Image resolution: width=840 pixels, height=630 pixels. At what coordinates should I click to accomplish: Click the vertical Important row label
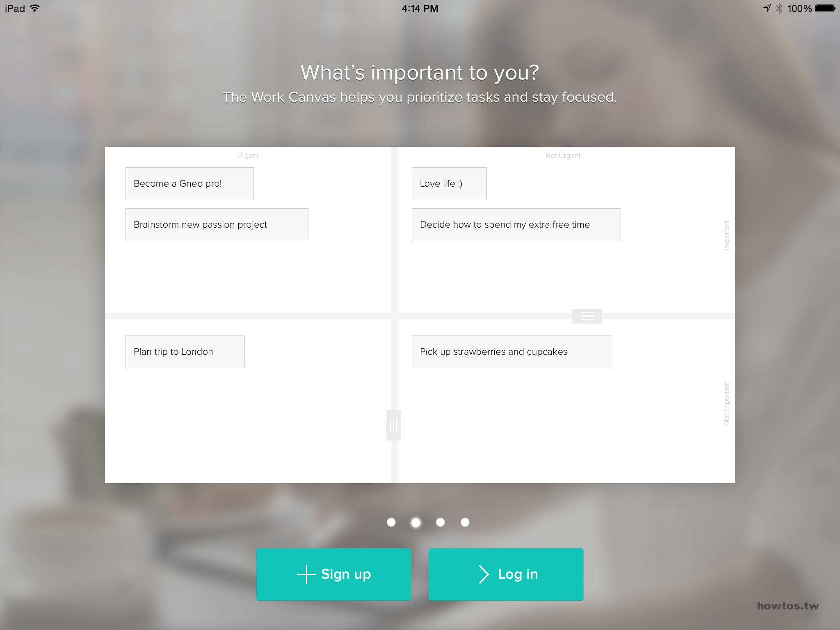pyautogui.click(x=726, y=235)
